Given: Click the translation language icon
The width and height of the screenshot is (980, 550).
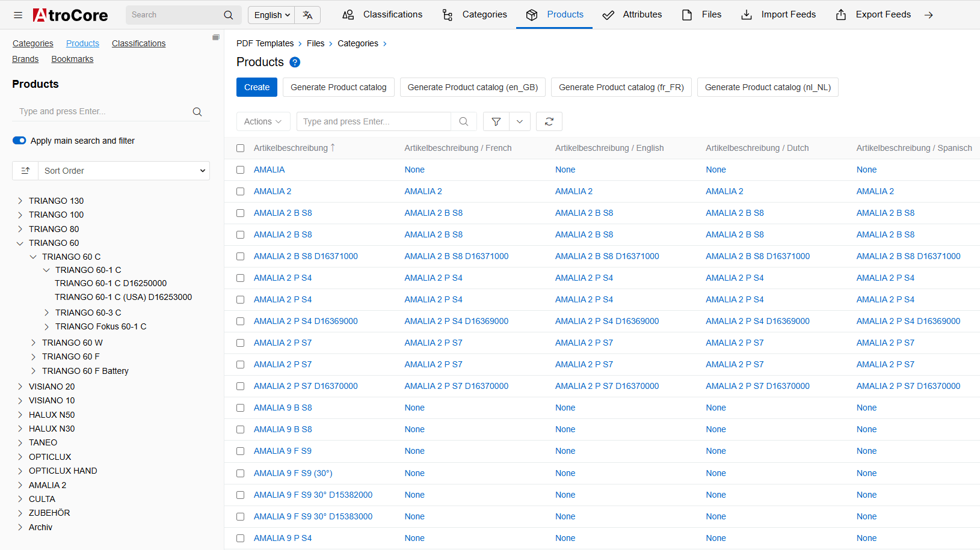Looking at the screenshot, I should tap(307, 15).
